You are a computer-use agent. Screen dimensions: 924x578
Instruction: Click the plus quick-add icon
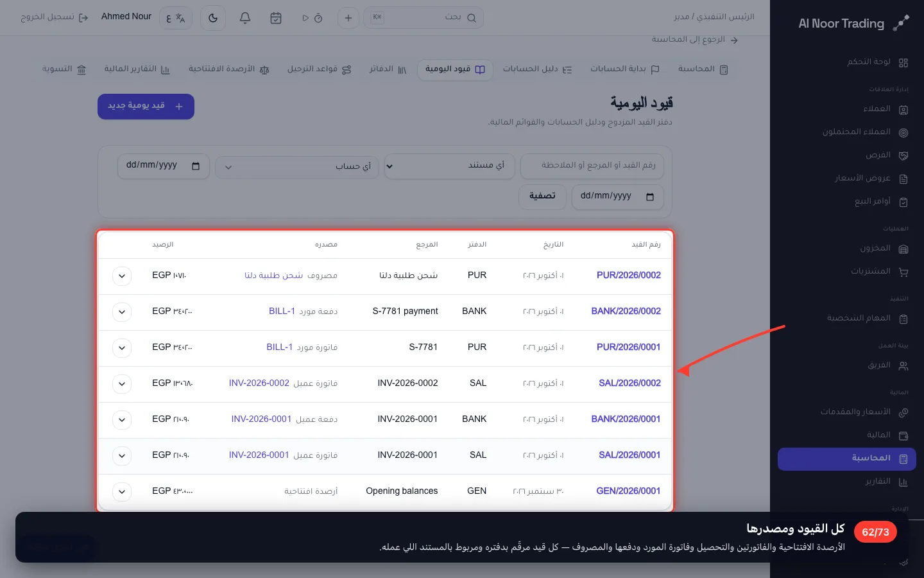348,18
